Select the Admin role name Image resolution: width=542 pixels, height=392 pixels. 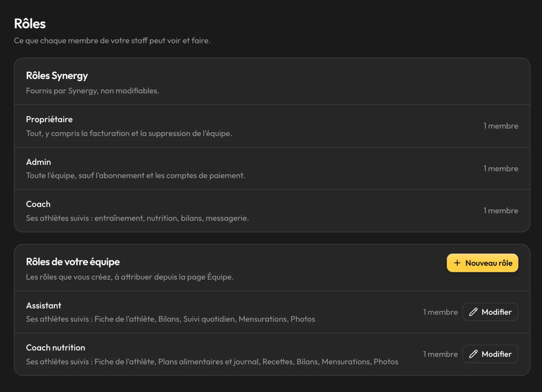39,162
